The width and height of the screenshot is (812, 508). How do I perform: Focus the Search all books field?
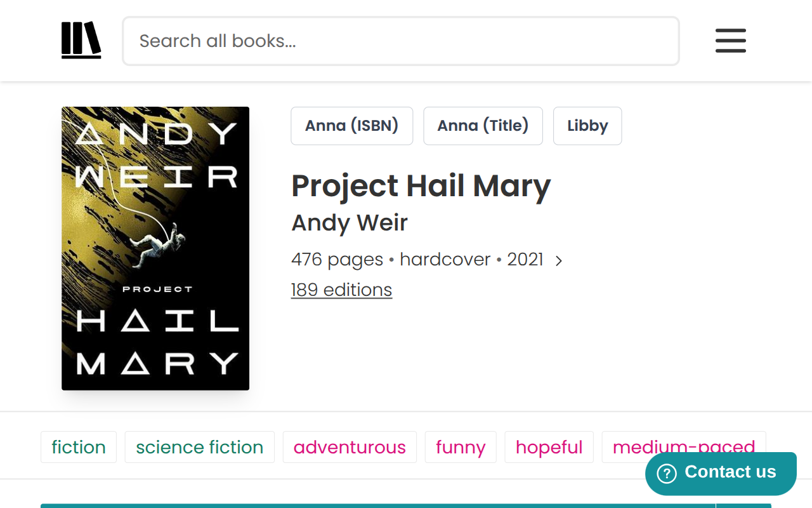401,41
